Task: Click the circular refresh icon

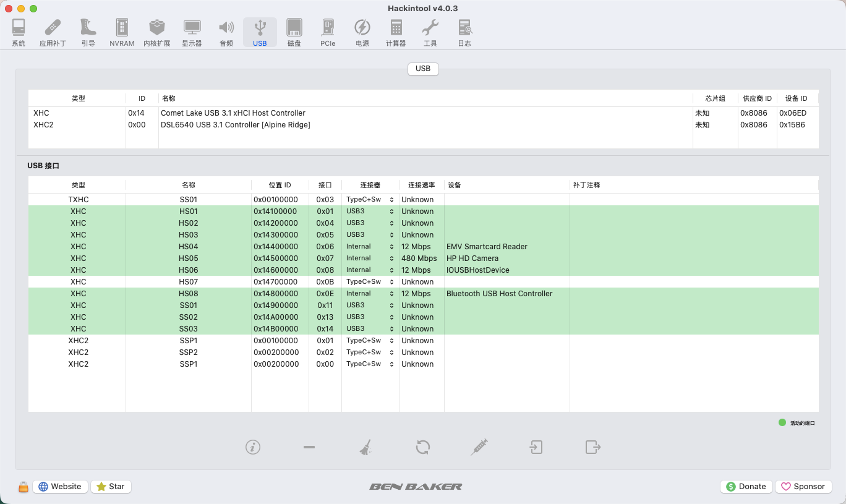Action: 423,447
